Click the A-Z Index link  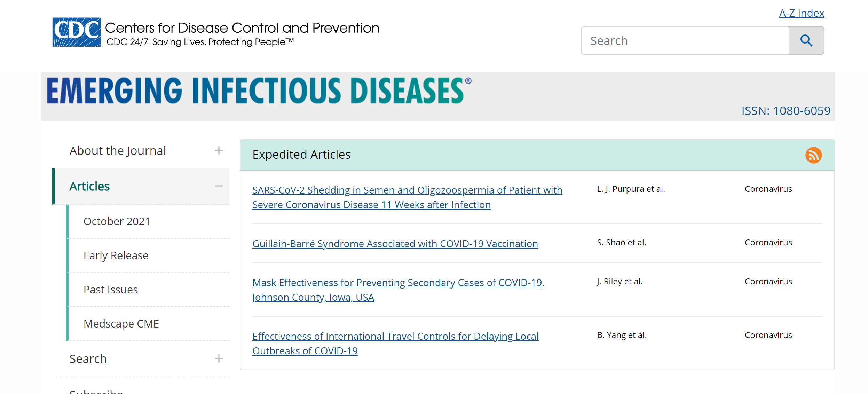[802, 13]
